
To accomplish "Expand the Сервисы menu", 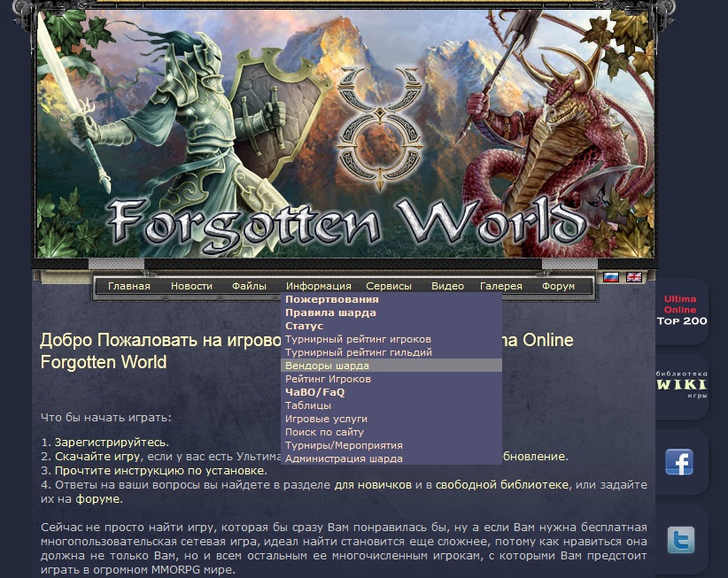I will 389,286.
